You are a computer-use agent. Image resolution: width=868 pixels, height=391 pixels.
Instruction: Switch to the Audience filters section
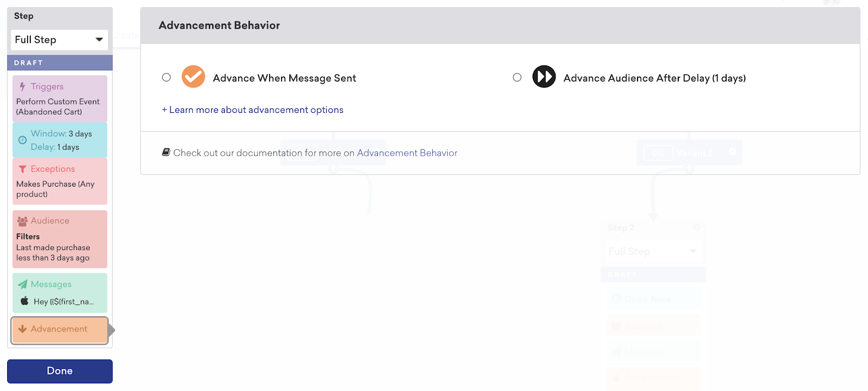pyautogui.click(x=60, y=239)
